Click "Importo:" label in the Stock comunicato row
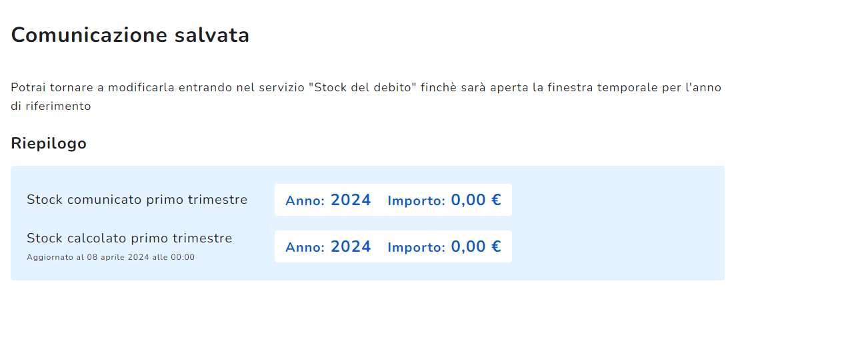868x345 pixels. point(416,201)
